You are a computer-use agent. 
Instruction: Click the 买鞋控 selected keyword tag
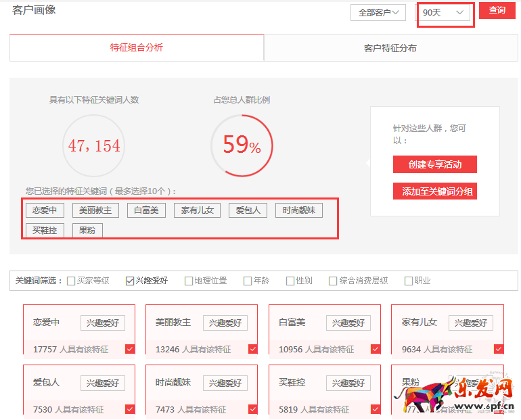coord(45,230)
